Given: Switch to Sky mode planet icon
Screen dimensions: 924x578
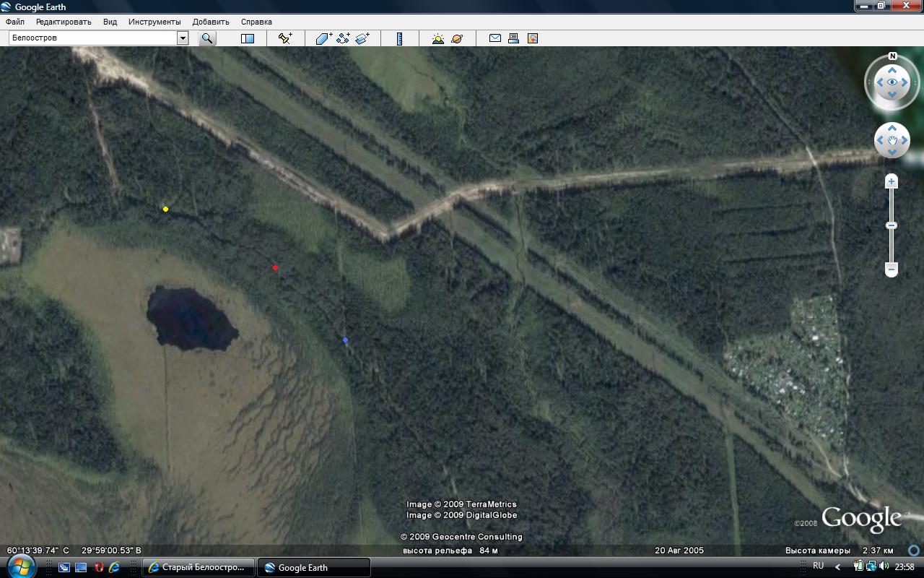Looking at the screenshot, I should click(x=457, y=38).
